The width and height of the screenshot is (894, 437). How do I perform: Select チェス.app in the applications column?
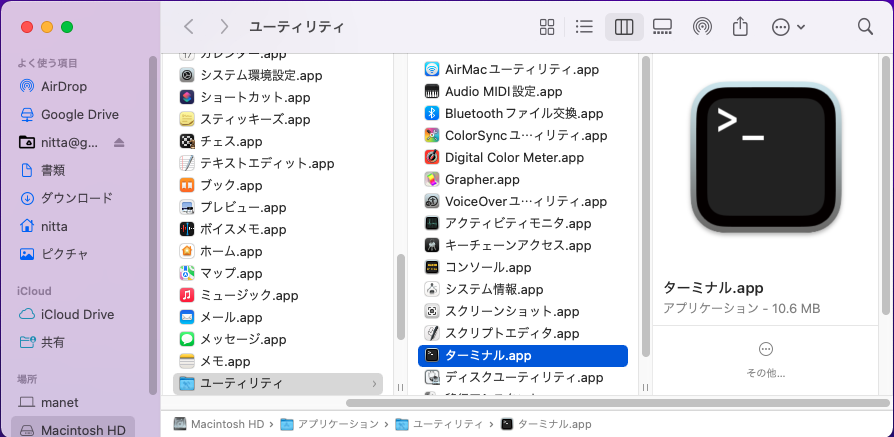pyautogui.click(x=230, y=141)
